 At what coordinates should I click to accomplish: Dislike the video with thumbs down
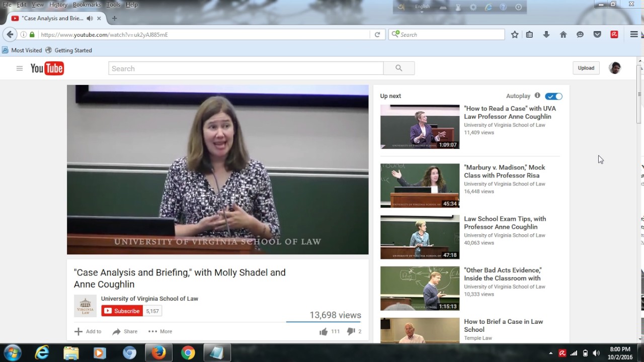pos(351,331)
